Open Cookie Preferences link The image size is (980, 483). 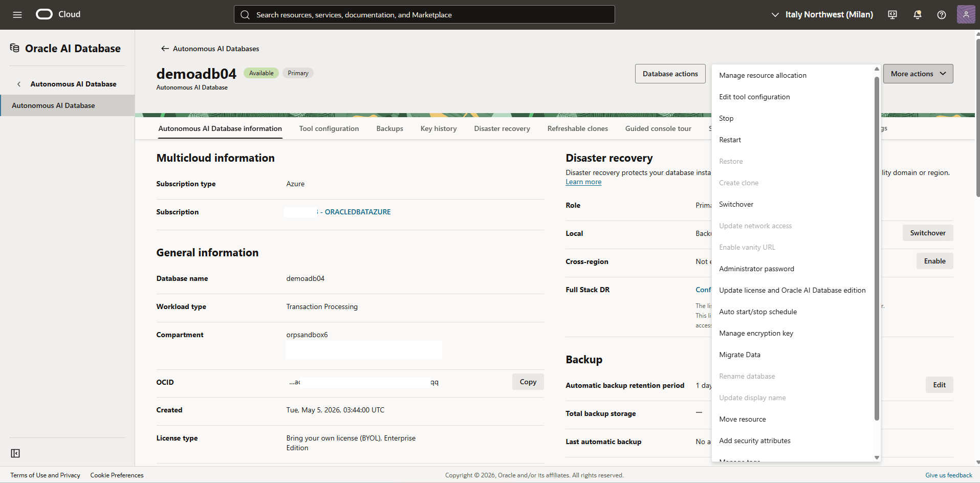117,475
